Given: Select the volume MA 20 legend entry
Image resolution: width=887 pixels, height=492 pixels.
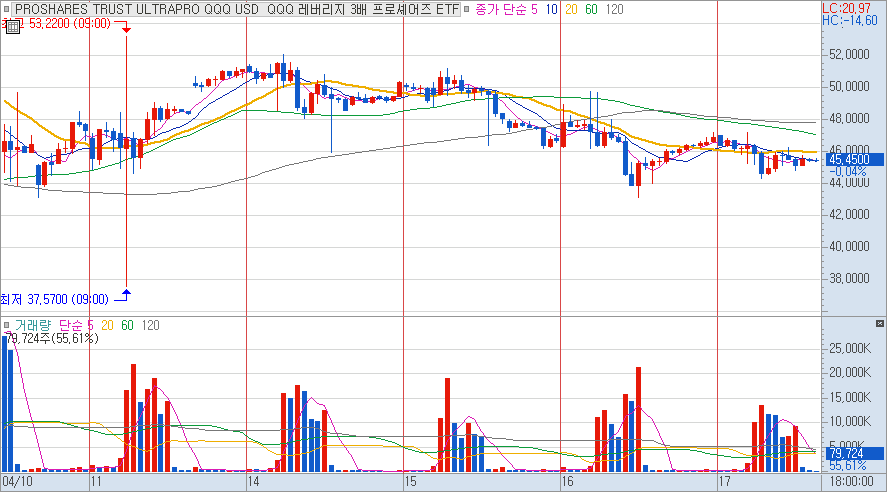Looking at the screenshot, I should click(x=107, y=325).
